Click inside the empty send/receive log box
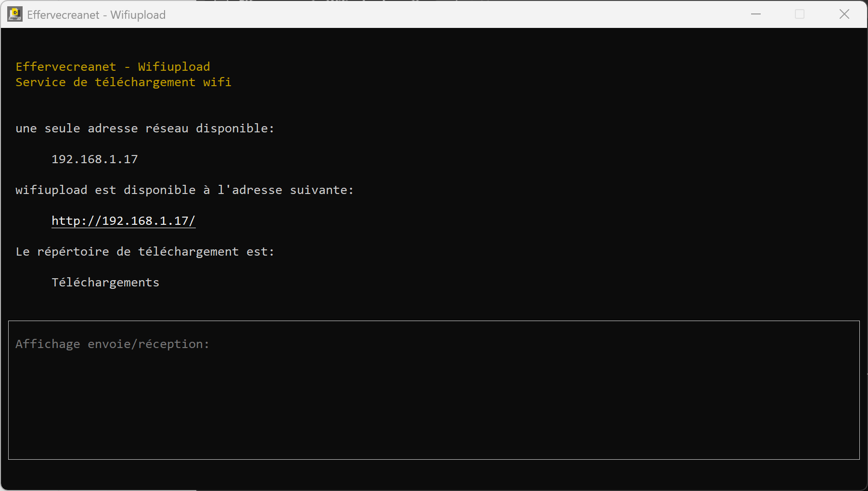This screenshot has width=868, height=491. [x=433, y=409]
